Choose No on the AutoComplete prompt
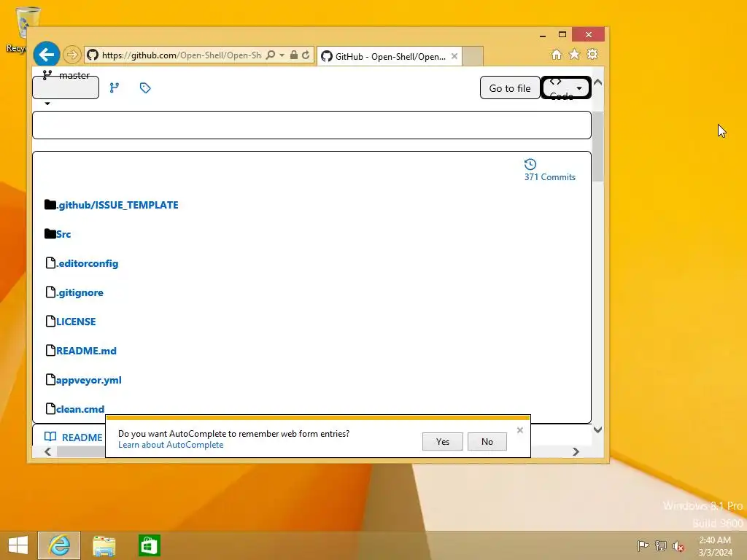747x560 pixels. point(487,441)
